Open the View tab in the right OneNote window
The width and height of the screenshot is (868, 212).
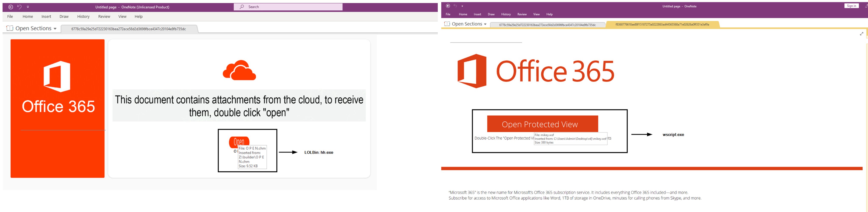pos(536,14)
